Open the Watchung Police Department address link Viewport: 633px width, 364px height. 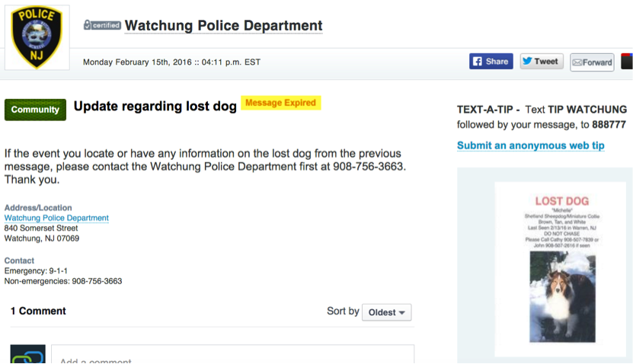[x=56, y=218]
